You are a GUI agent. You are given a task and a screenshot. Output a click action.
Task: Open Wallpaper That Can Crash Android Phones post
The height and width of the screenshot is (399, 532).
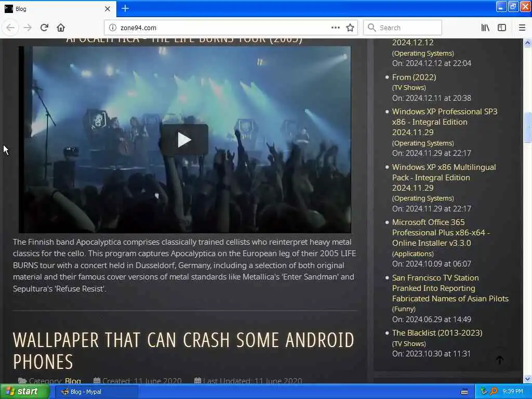(x=183, y=351)
